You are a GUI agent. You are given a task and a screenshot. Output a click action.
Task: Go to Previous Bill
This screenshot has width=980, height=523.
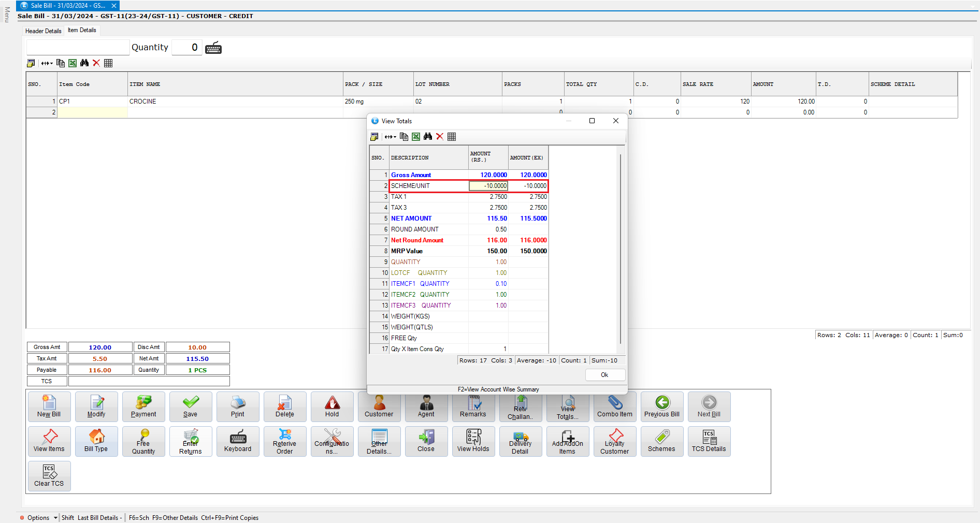[x=661, y=406]
